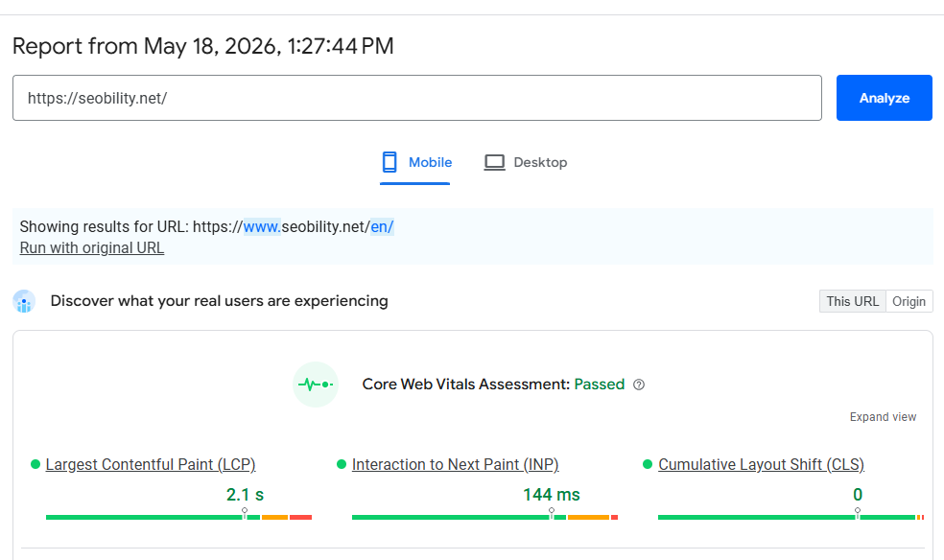Click the real users data icon
The image size is (944, 560).
(24, 301)
